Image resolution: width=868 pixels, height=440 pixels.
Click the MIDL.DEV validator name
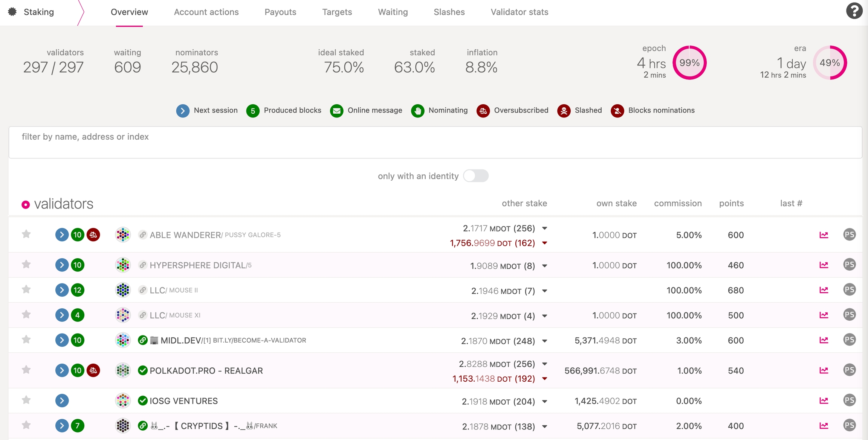pos(180,340)
